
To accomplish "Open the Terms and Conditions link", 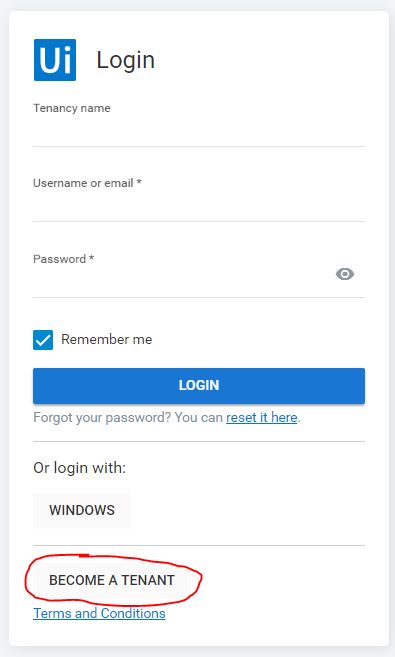I will pos(99,613).
